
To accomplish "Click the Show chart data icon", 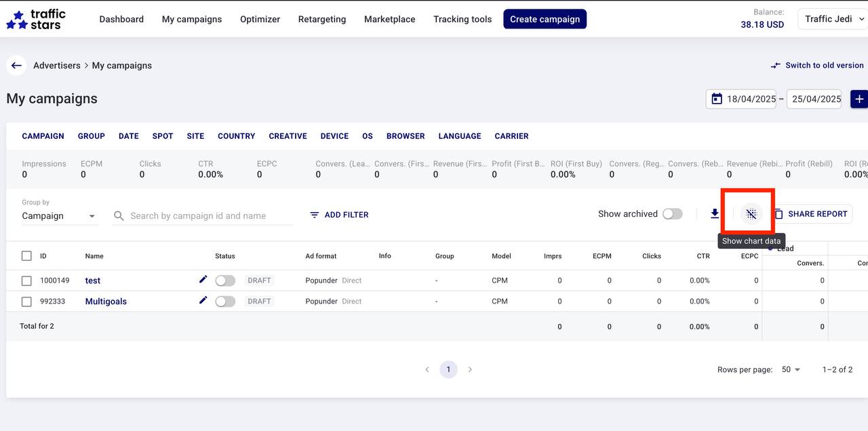I will click(x=751, y=214).
